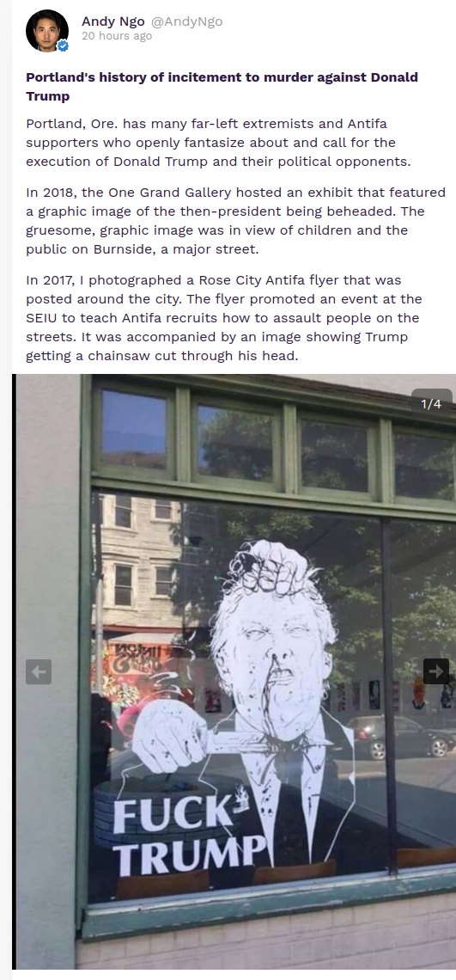Open the Andy Ngo display name

click(x=113, y=21)
